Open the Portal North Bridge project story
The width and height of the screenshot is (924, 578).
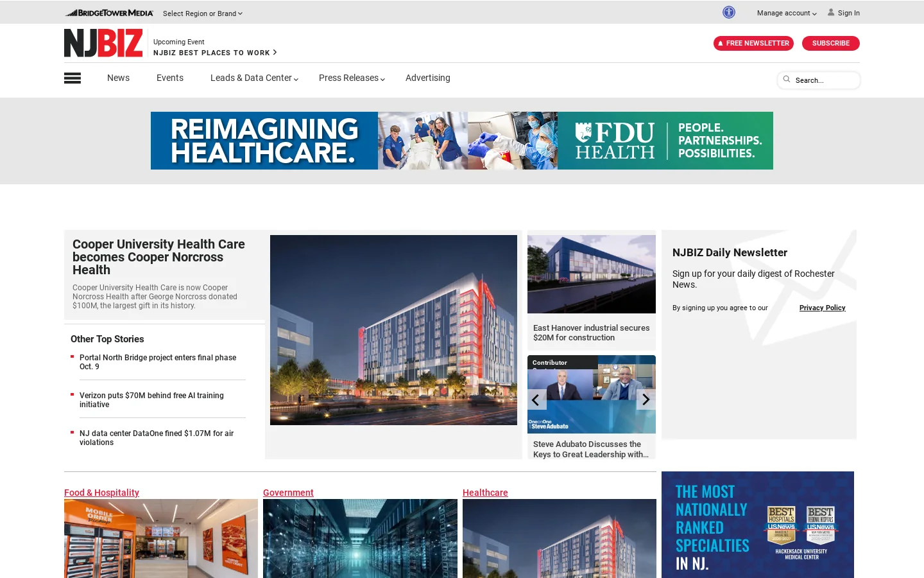158,362
